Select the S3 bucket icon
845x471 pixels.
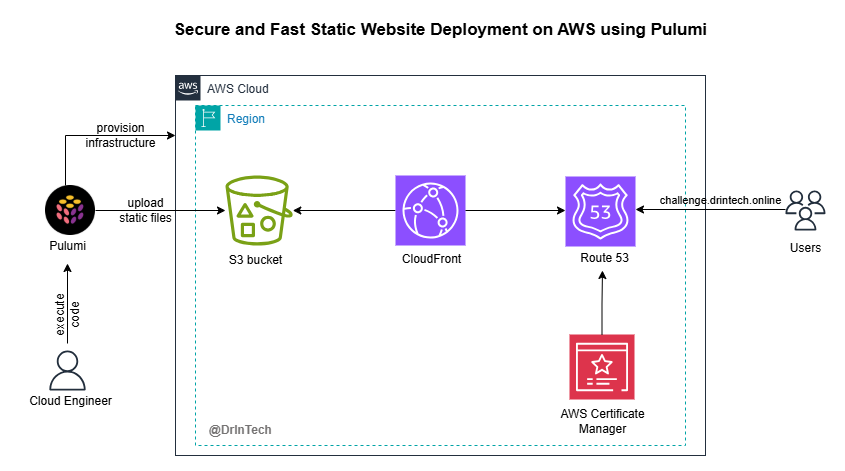pos(259,210)
